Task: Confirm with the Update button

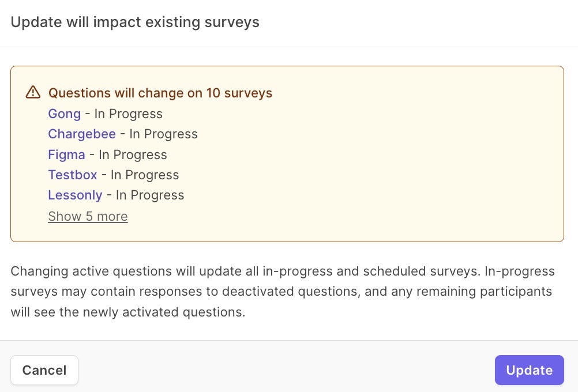Action: (529, 370)
